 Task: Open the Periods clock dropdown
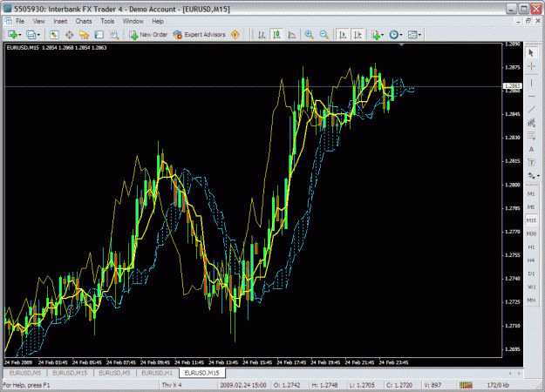tap(396, 35)
